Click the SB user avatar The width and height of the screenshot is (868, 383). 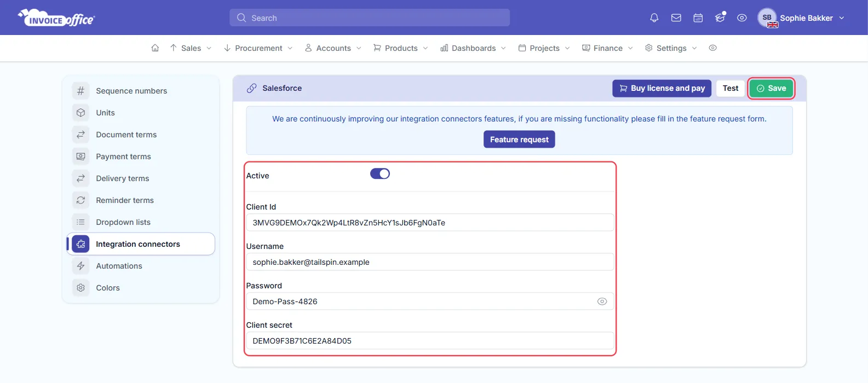(x=767, y=18)
